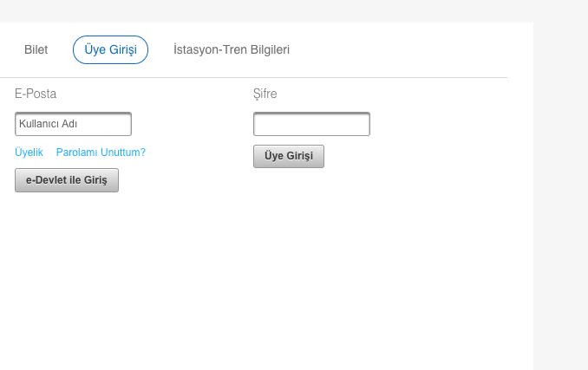The height and width of the screenshot is (370, 588).
Task: Click the E-Posta field label
Action: 36,94
